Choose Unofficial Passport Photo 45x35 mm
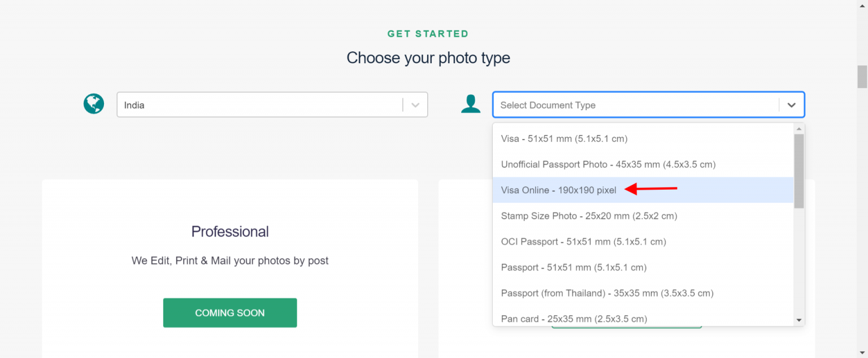This screenshot has width=868, height=358. tap(609, 164)
